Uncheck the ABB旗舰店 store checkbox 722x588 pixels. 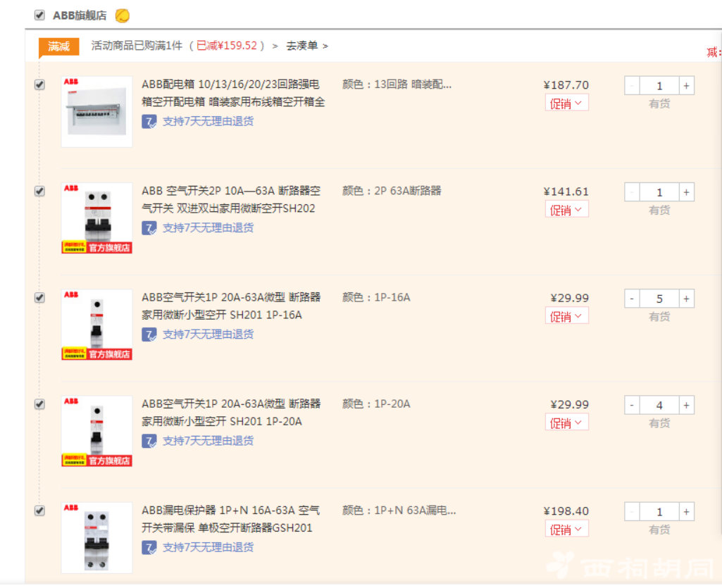click(39, 15)
